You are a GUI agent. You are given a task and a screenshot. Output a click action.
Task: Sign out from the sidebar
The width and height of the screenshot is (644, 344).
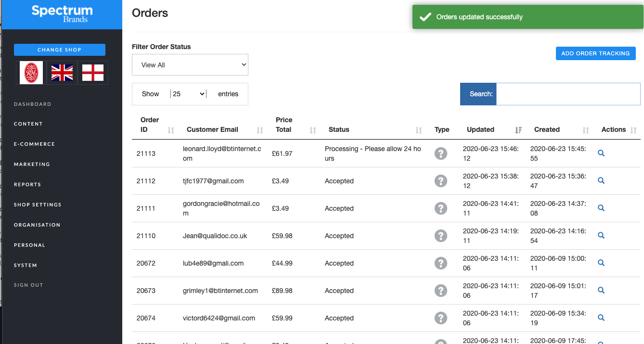[28, 285]
